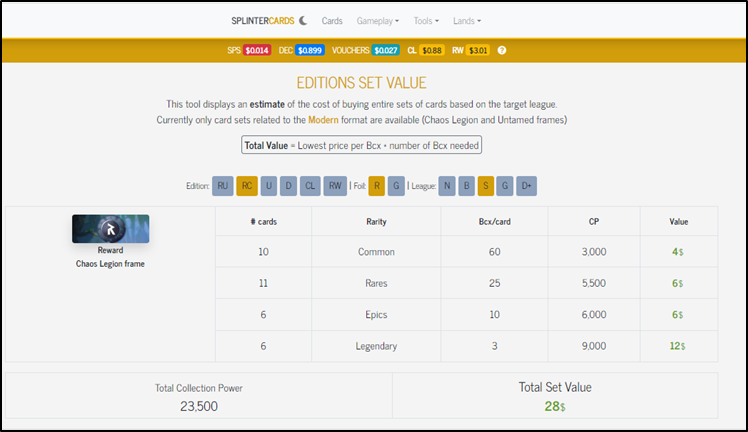Expand the Tools dropdown menu
The height and width of the screenshot is (432, 748).
(426, 21)
